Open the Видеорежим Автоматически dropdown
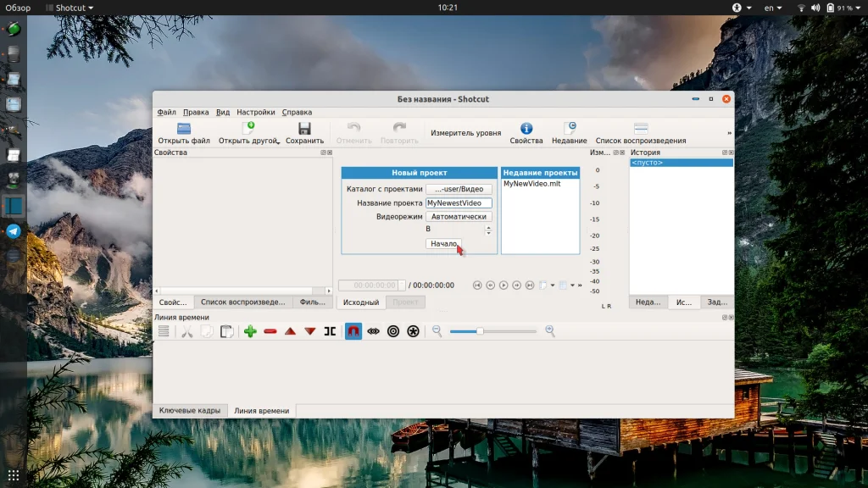The image size is (868, 488). [x=459, y=217]
